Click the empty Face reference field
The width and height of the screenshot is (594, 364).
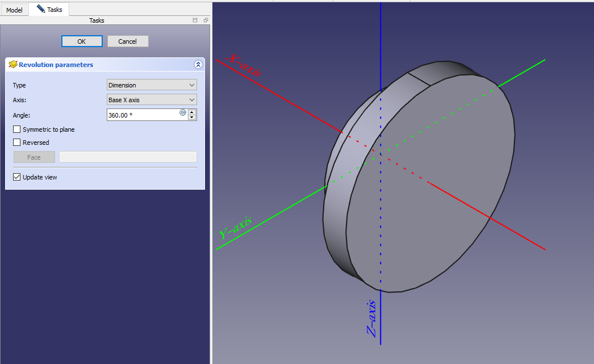coord(128,157)
